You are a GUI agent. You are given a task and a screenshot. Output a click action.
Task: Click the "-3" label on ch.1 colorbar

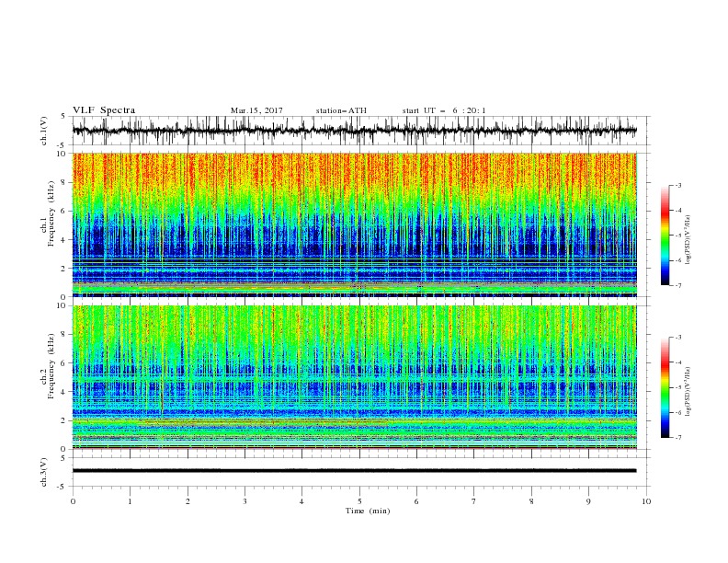click(x=678, y=185)
